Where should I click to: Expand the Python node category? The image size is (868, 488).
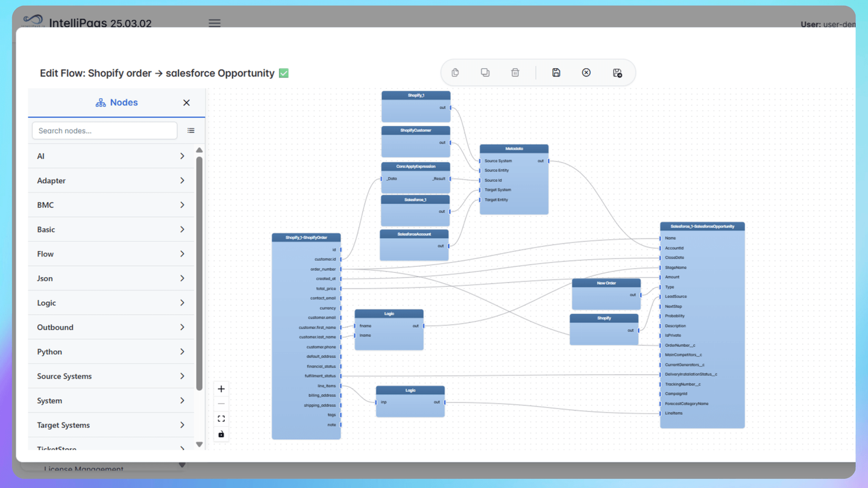tap(111, 352)
